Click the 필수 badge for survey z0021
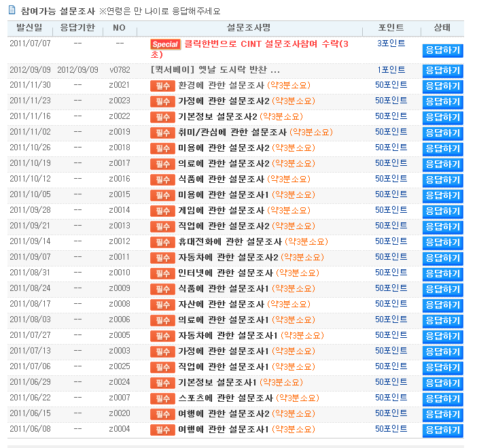 tap(162, 86)
